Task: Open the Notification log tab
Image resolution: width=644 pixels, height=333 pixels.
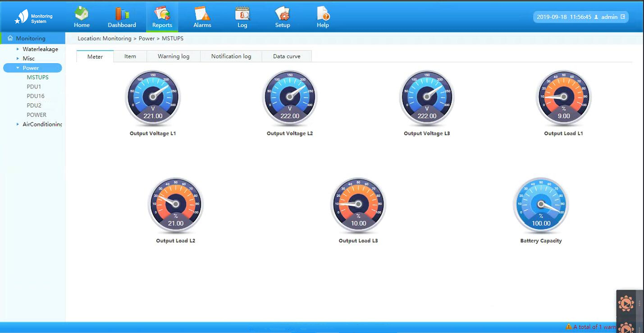Action: click(x=231, y=56)
